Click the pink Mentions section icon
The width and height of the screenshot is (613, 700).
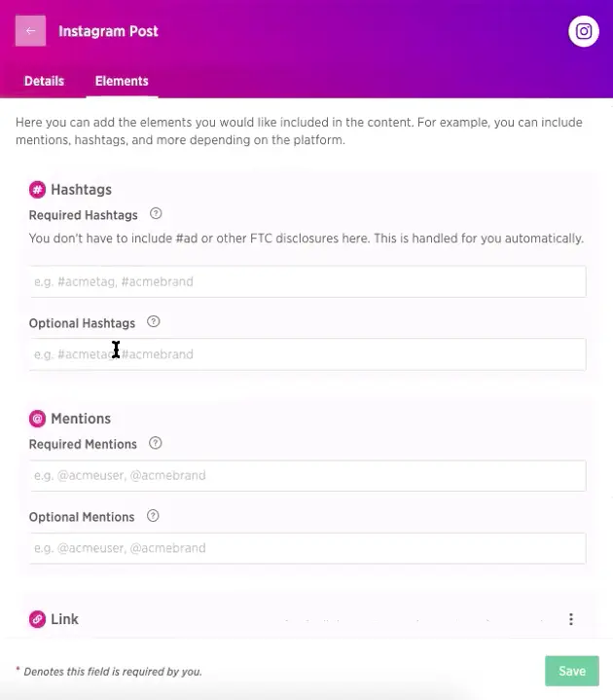coord(37,419)
